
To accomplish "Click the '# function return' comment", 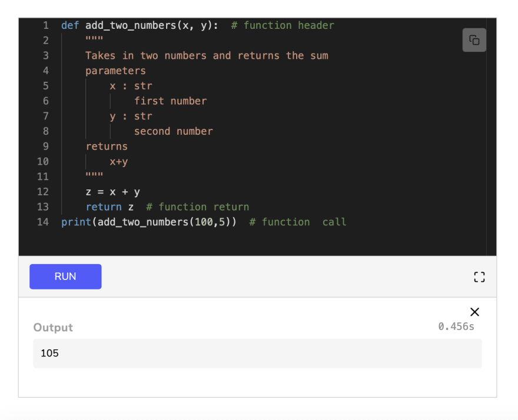I will (197, 207).
